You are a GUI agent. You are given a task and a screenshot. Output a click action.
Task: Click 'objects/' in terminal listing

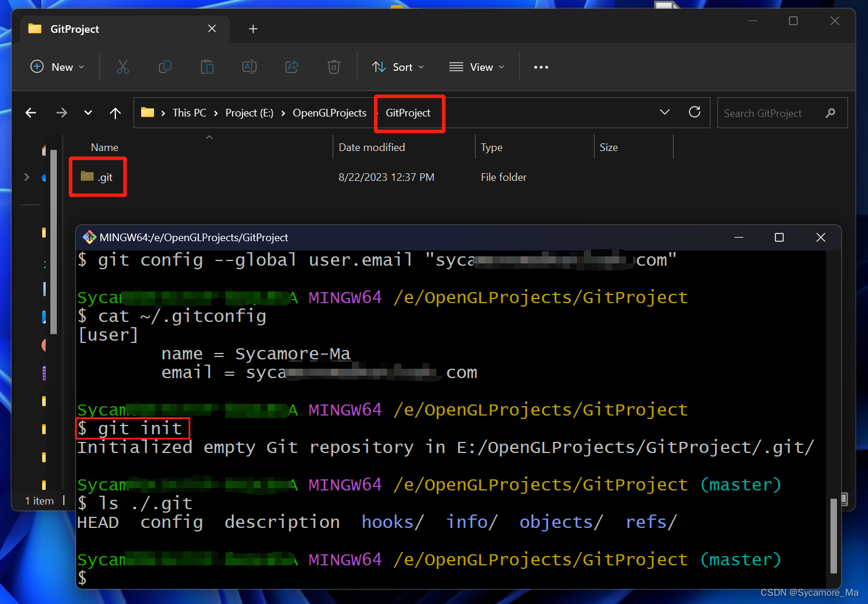pyautogui.click(x=561, y=522)
